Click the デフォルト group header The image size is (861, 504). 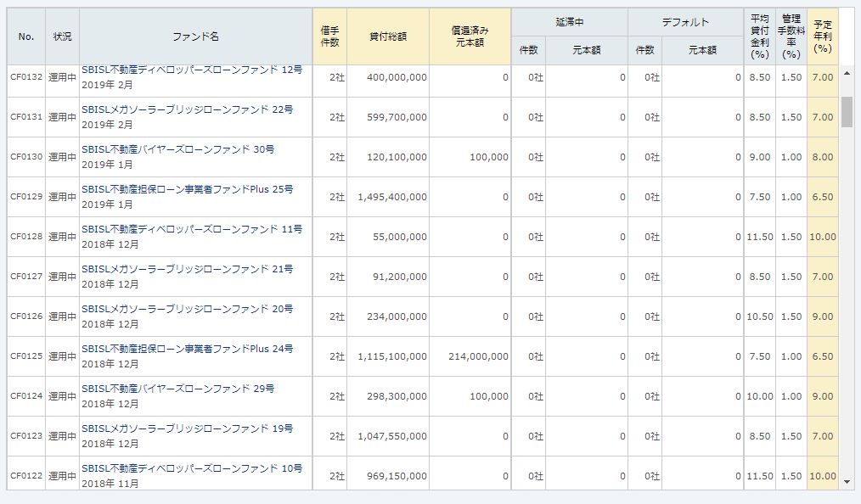pos(685,23)
